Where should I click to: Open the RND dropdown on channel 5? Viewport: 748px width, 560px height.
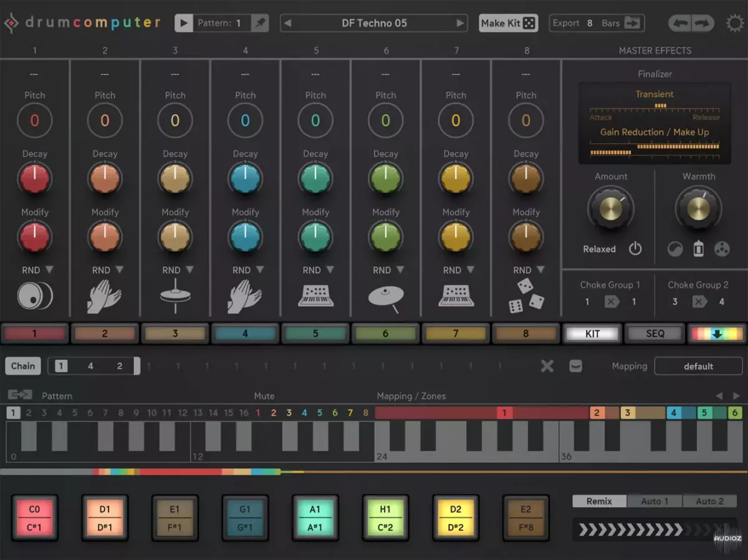319,270
